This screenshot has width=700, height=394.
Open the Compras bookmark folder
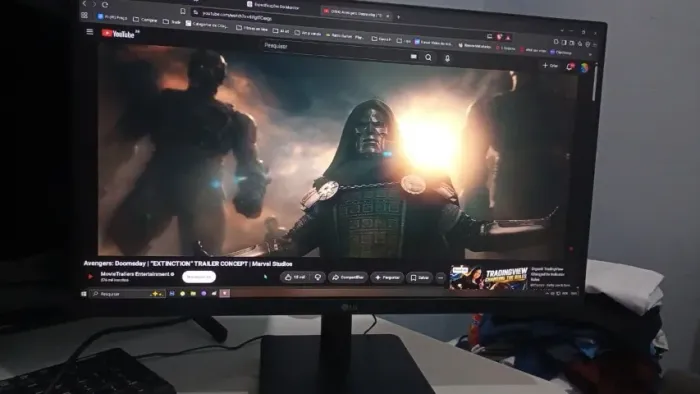click(146, 20)
